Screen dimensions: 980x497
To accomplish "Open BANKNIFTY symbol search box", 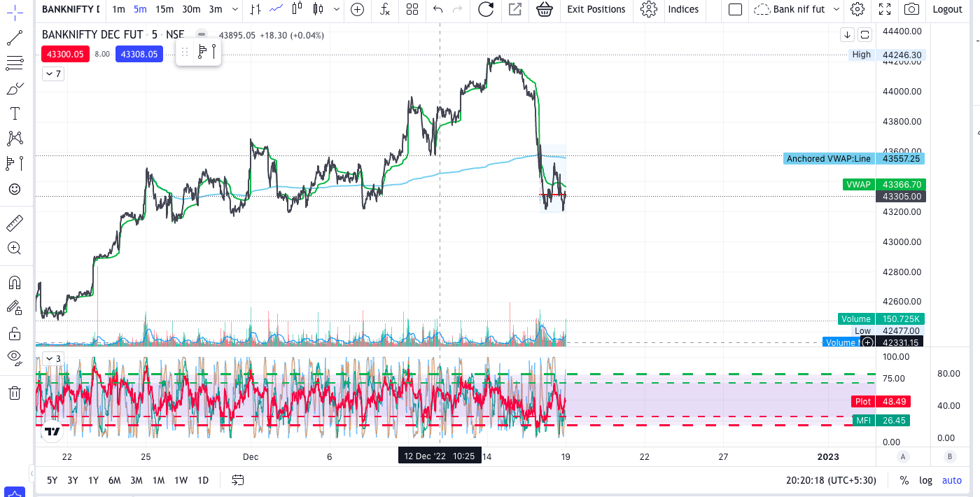I will point(71,9).
